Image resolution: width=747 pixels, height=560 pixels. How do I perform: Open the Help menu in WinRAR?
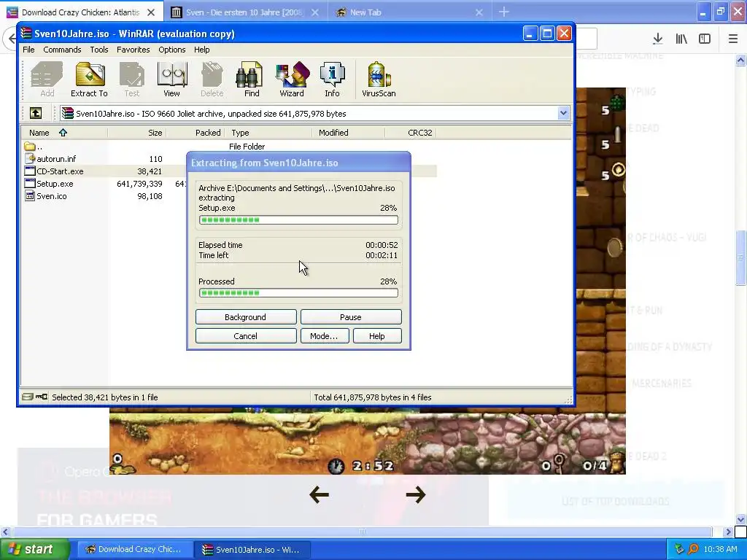point(201,50)
